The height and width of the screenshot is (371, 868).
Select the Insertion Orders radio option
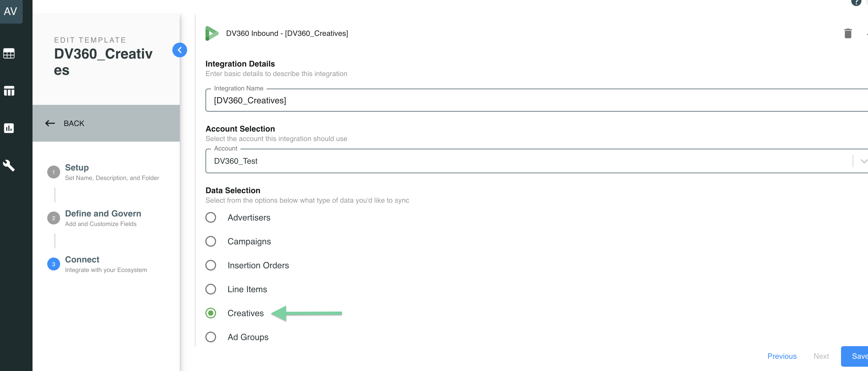[211, 265]
